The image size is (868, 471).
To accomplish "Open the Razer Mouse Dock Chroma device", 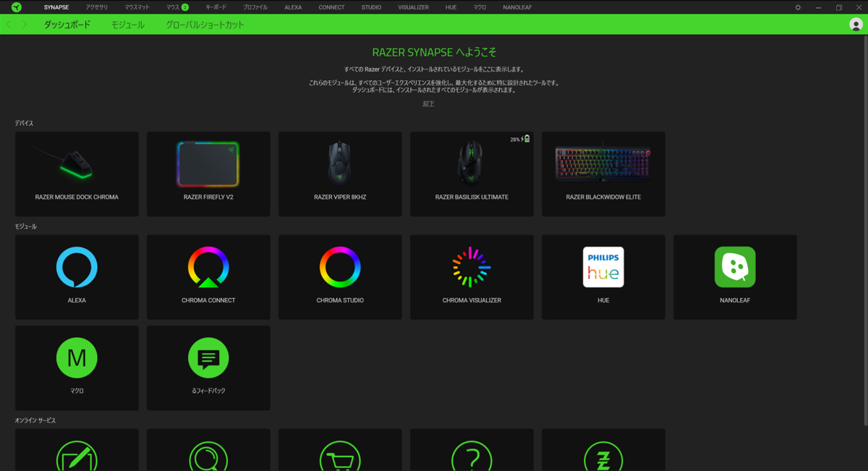I will point(77,174).
